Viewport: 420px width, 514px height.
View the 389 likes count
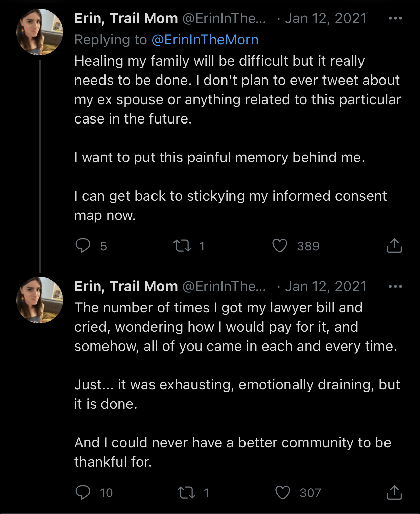click(308, 246)
